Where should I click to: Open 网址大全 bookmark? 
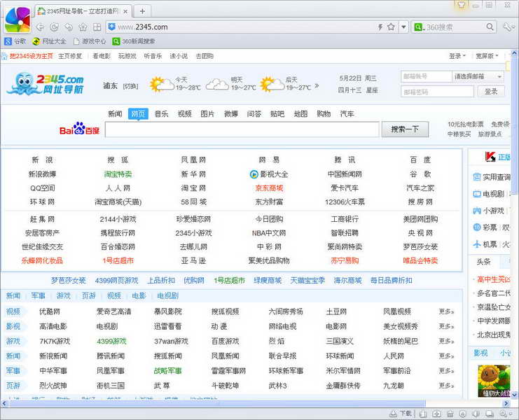(x=49, y=41)
